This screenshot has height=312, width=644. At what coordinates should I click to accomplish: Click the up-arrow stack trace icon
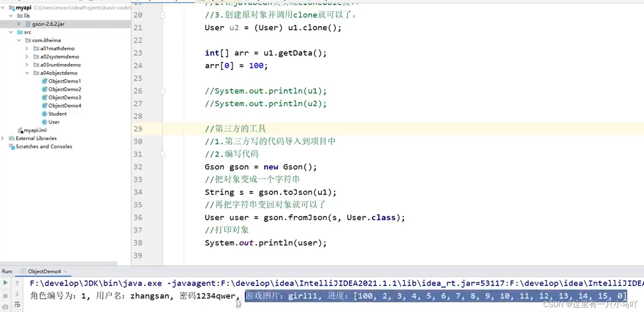[x=17, y=283]
